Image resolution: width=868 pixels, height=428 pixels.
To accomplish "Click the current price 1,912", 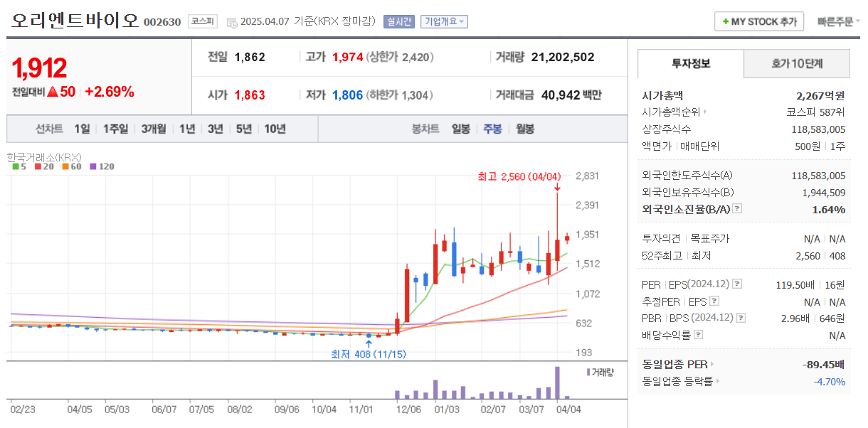I will coord(39,68).
